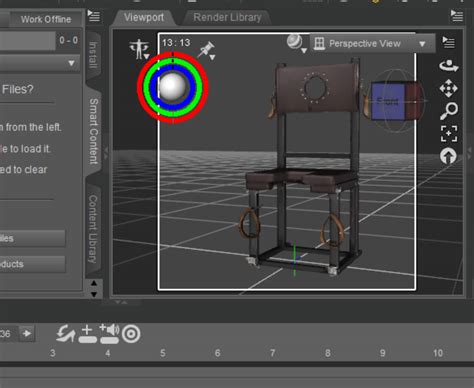This screenshot has height=388, width=474.
Task: Open the Perspective View dropdown
Action: pos(373,44)
